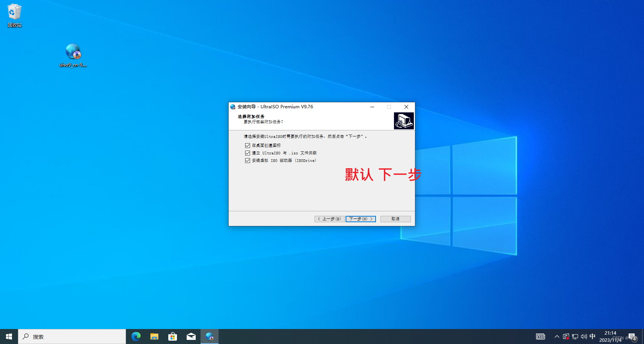Screen dimensions: 644x344
Task: Click the Cancel (取消) button
Action: coord(395,219)
